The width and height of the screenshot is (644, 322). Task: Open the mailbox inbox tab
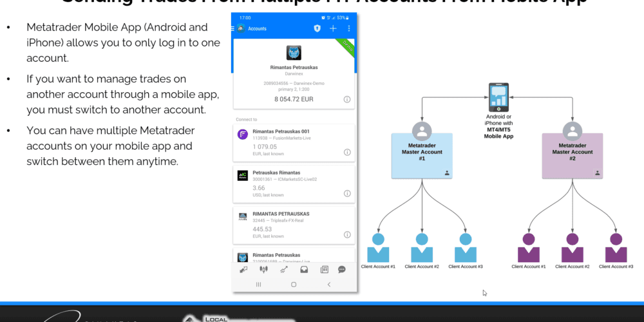tap(304, 269)
